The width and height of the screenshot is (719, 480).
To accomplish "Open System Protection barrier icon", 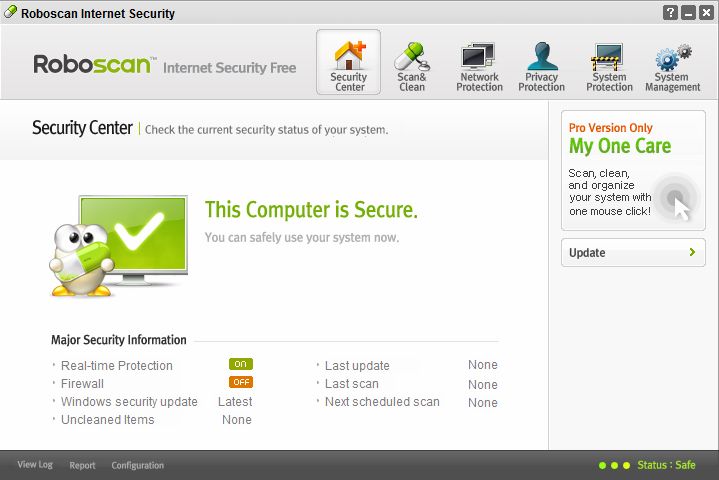I will 608,57.
